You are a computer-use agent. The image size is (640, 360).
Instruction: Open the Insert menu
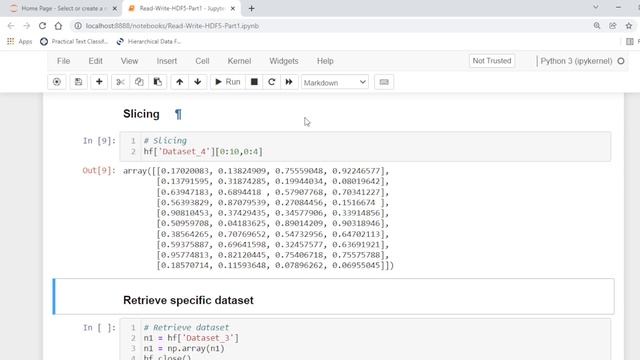point(167,61)
